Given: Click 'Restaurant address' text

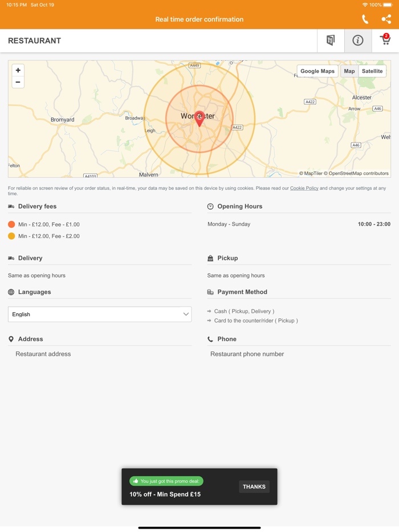Looking at the screenshot, I should [x=43, y=354].
